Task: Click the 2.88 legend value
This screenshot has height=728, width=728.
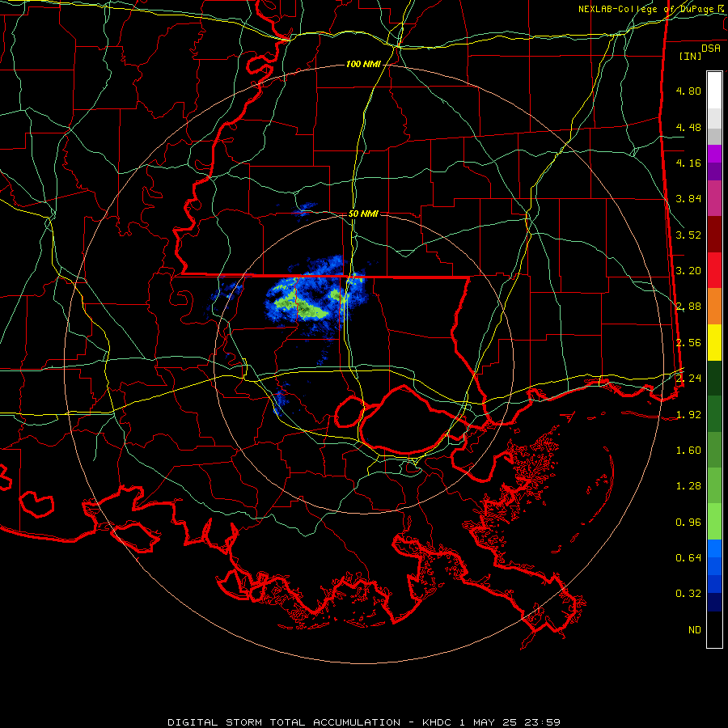Action: point(688,307)
